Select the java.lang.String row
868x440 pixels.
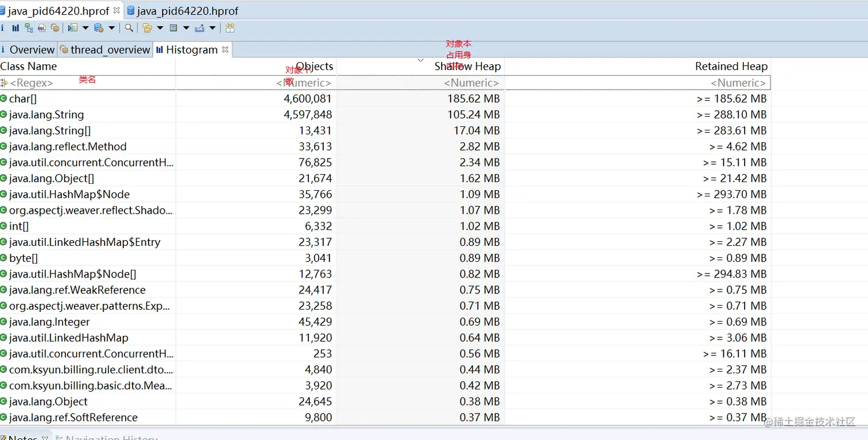pyautogui.click(x=385, y=114)
